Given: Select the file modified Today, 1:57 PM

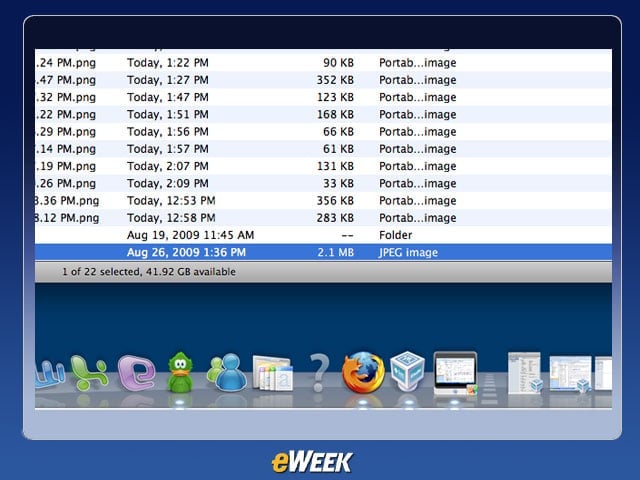Looking at the screenshot, I should tap(323, 149).
